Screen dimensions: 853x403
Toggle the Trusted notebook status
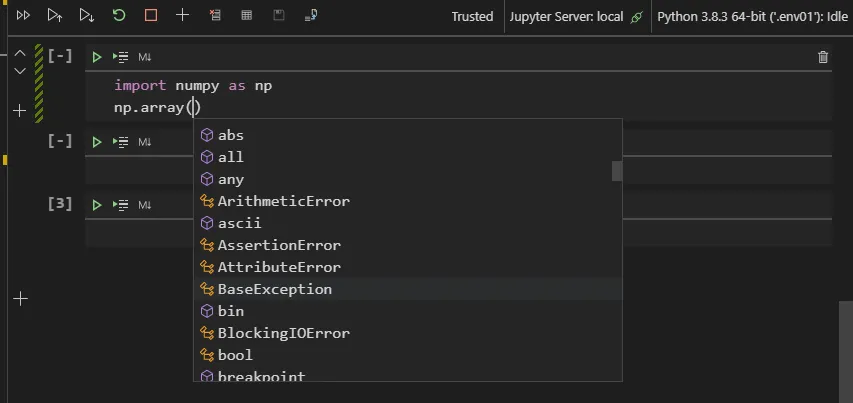click(472, 16)
